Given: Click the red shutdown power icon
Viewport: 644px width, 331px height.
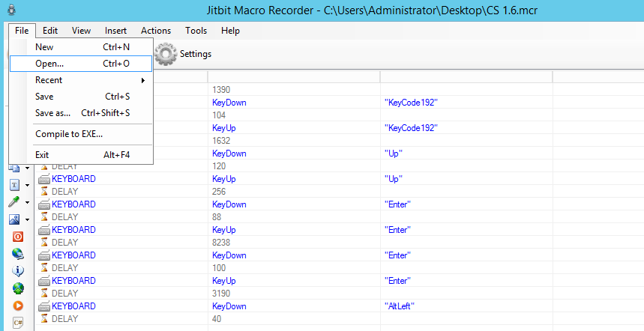Looking at the screenshot, I should (x=18, y=237).
